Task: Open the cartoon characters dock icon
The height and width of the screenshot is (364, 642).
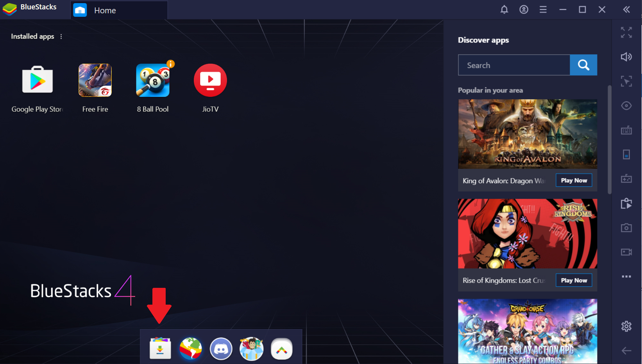Action: coord(251,349)
